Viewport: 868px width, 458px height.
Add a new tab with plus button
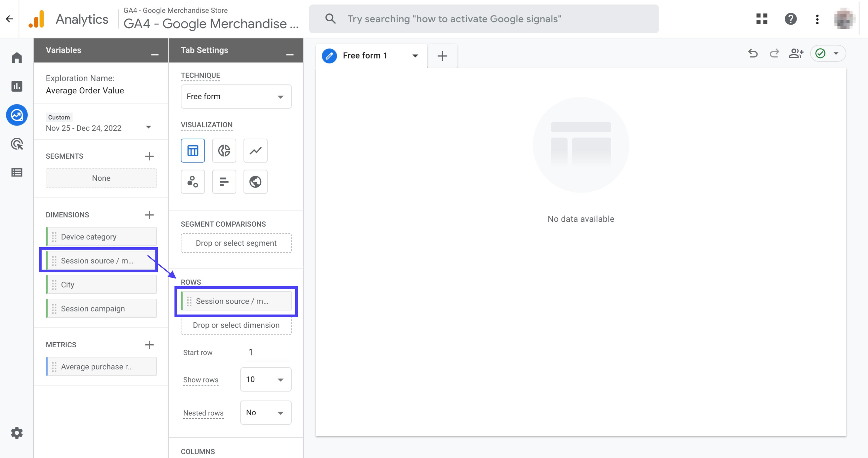pos(442,56)
